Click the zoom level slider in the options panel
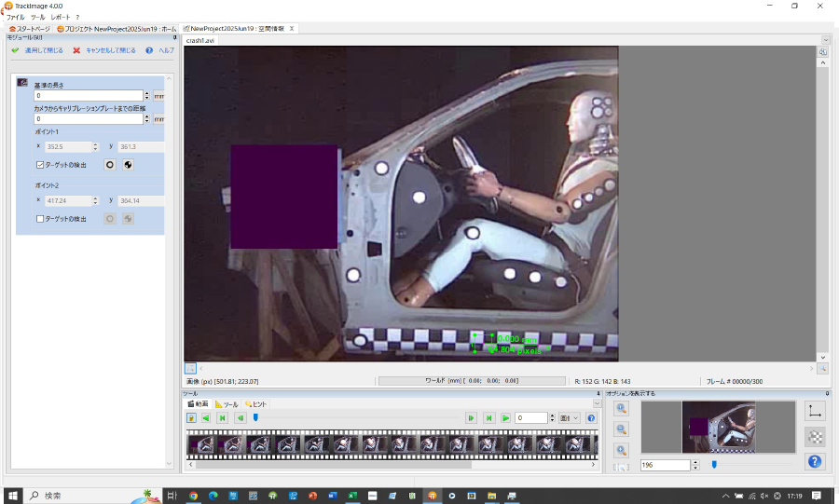 click(715, 464)
